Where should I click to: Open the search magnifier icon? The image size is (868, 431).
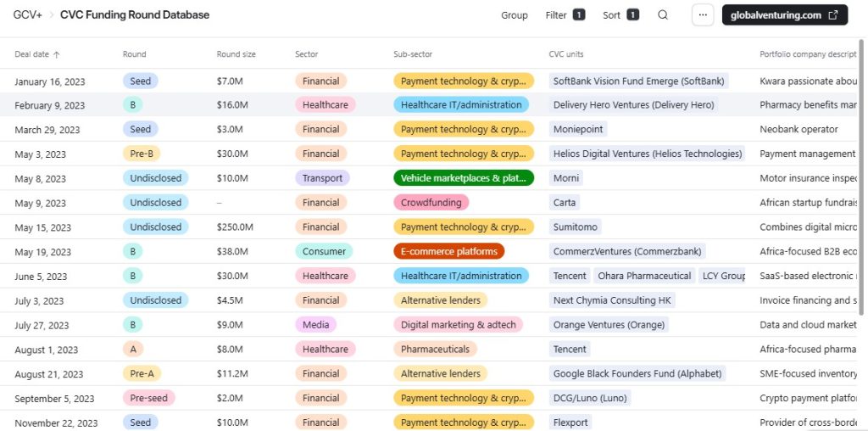click(x=663, y=15)
